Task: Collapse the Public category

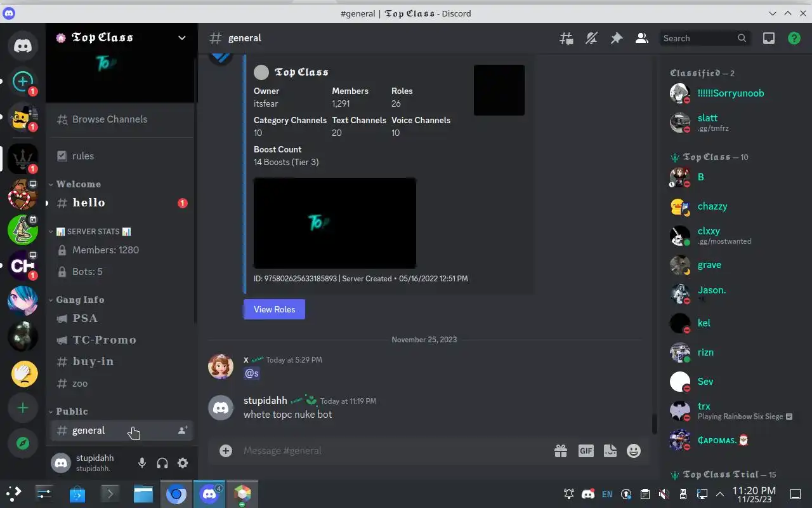Action: pyautogui.click(x=69, y=411)
